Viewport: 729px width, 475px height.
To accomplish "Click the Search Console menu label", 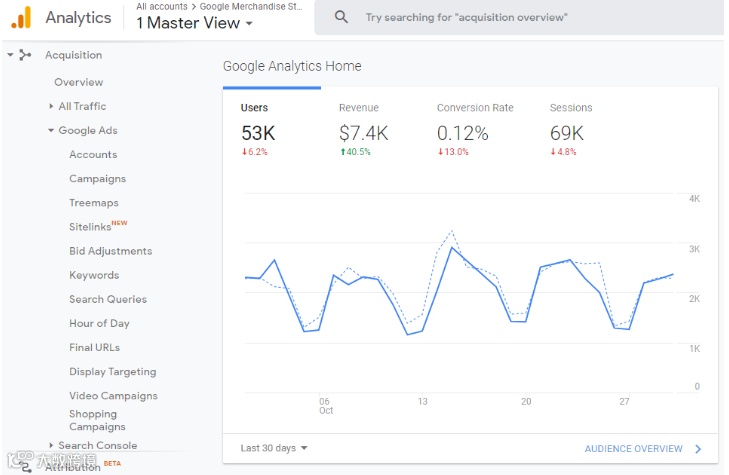I will coord(98,445).
